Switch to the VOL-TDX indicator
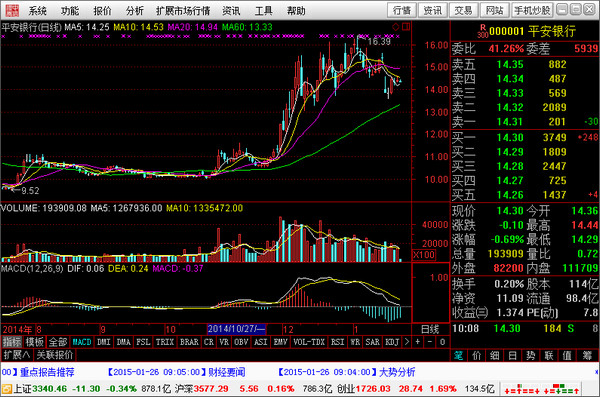 tap(309, 342)
